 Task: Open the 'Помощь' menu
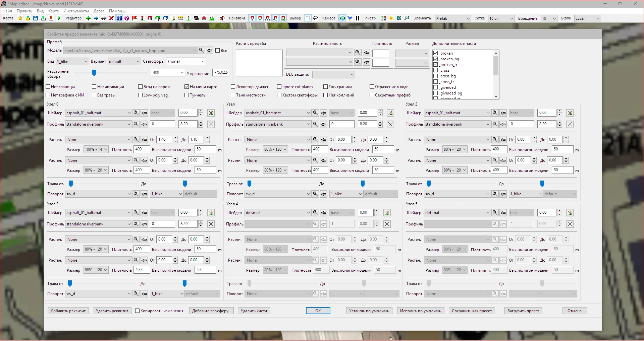coord(117,11)
